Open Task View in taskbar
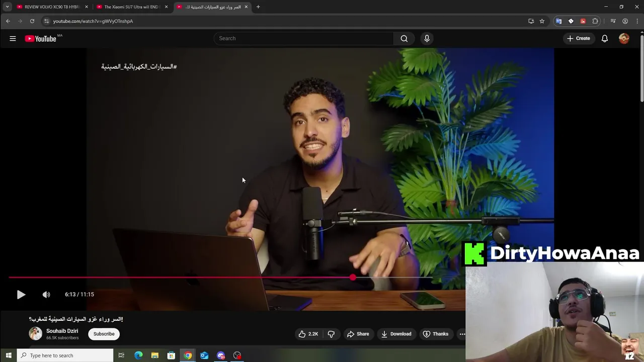 (x=121, y=355)
